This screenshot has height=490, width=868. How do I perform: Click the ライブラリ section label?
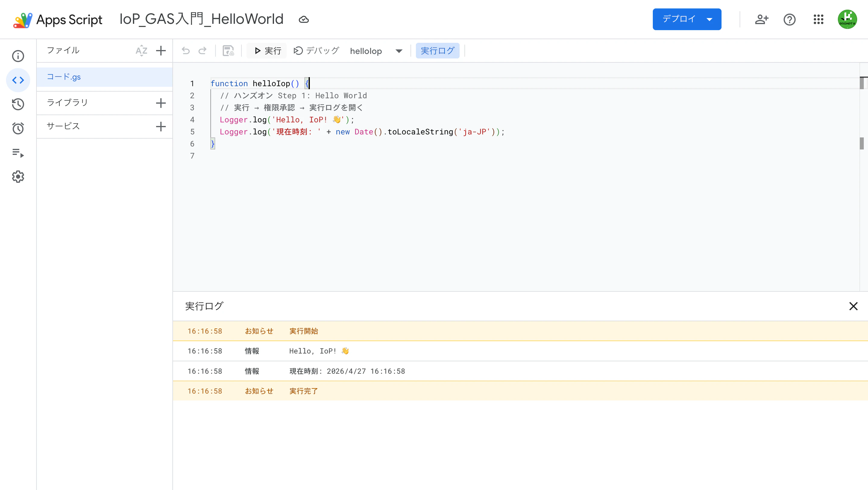coord(67,102)
